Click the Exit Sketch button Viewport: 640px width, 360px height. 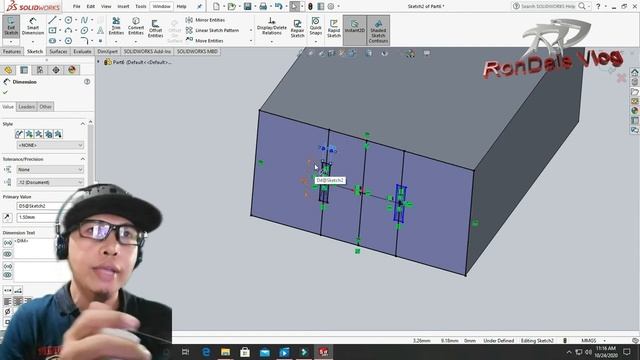click(11, 27)
